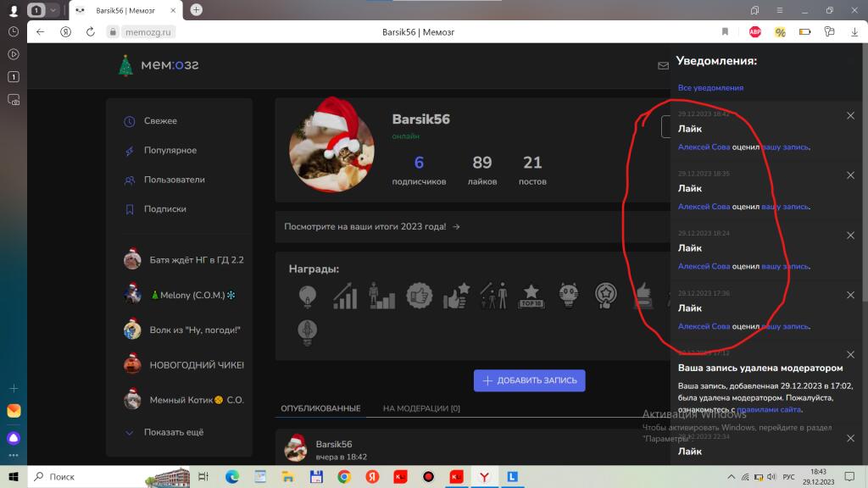
Task: Open a new browser tab
Action: pos(196,10)
